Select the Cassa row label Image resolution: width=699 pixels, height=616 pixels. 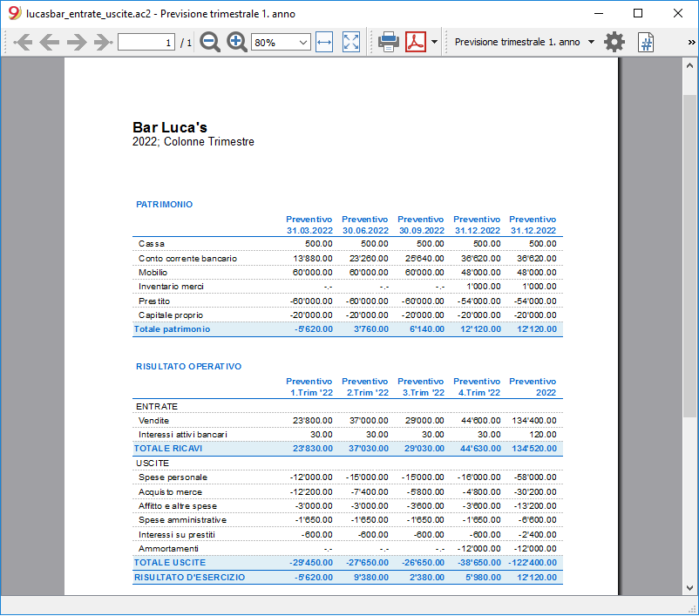coord(151,244)
